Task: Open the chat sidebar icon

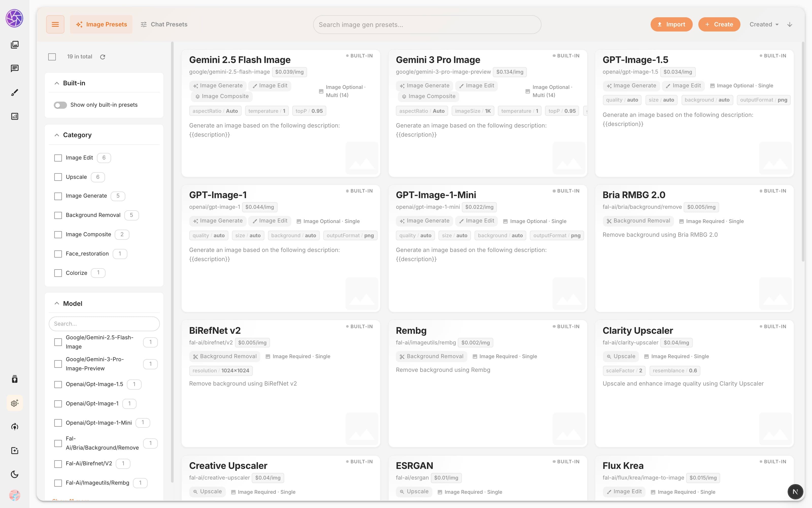Action: click(x=14, y=69)
